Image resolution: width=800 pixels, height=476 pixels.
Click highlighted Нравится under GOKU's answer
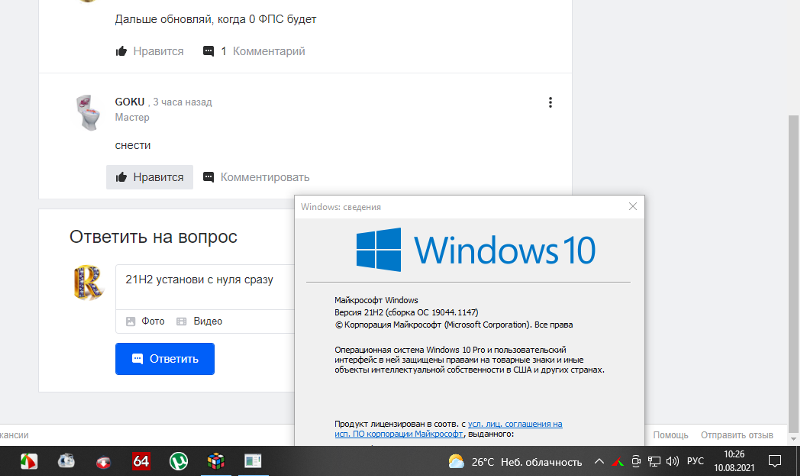coord(149,177)
